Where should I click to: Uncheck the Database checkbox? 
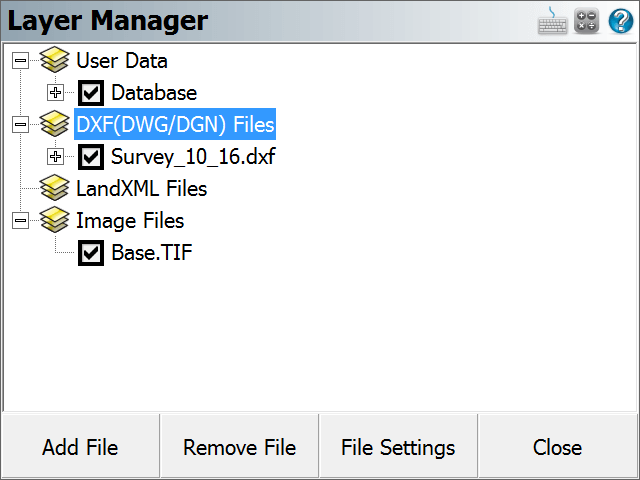pos(91,93)
